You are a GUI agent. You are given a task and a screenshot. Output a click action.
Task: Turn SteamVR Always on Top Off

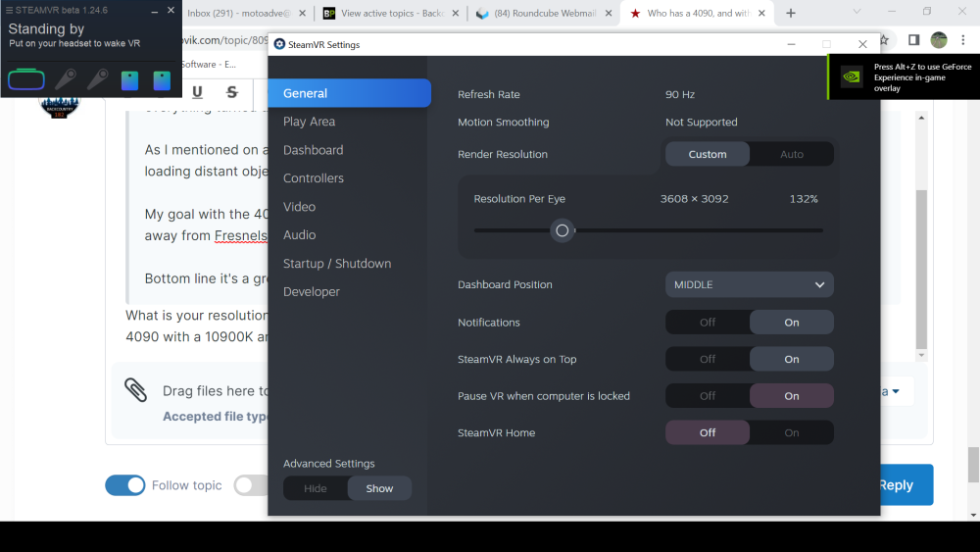[708, 359]
